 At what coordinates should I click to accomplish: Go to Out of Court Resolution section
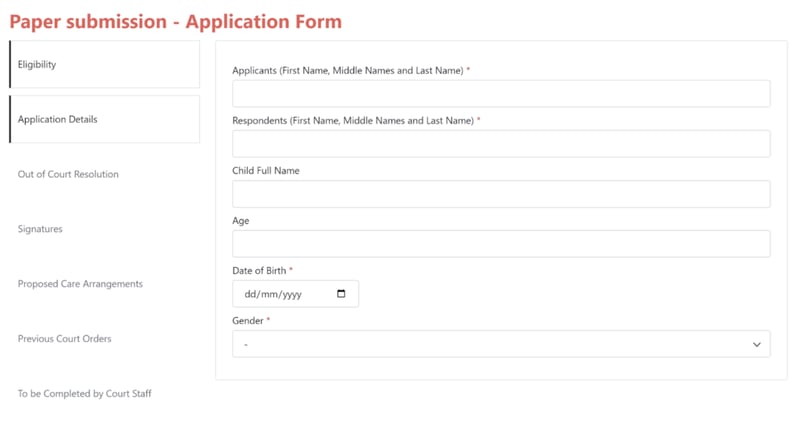click(68, 175)
